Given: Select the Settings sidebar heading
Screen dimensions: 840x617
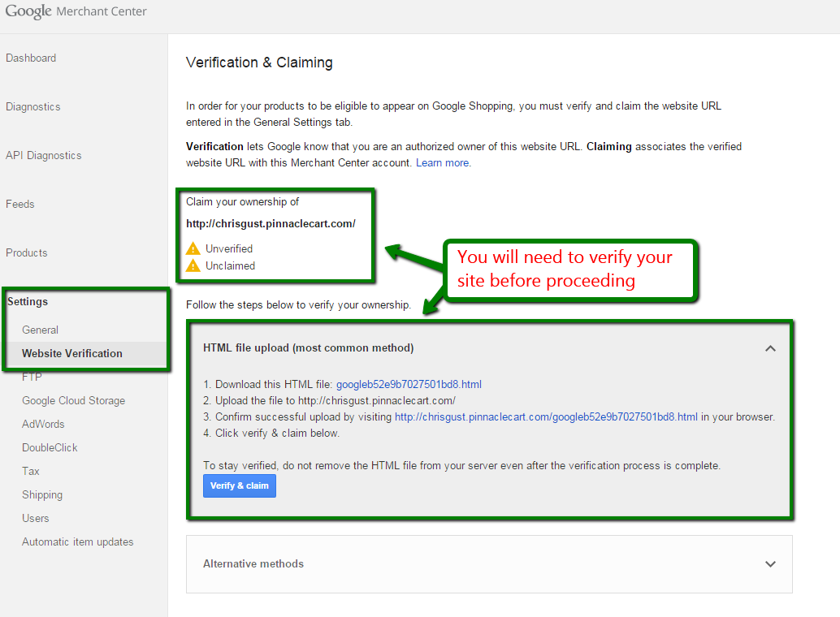Looking at the screenshot, I should [x=28, y=301].
